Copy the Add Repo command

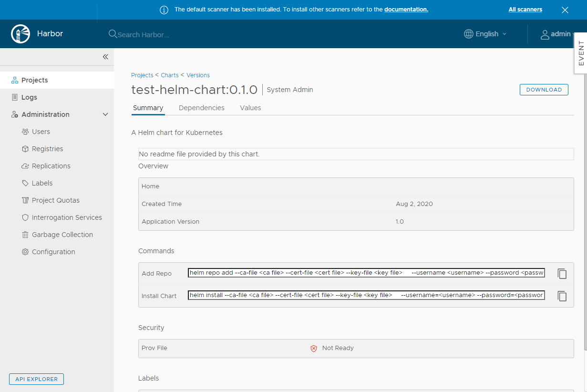click(x=562, y=274)
